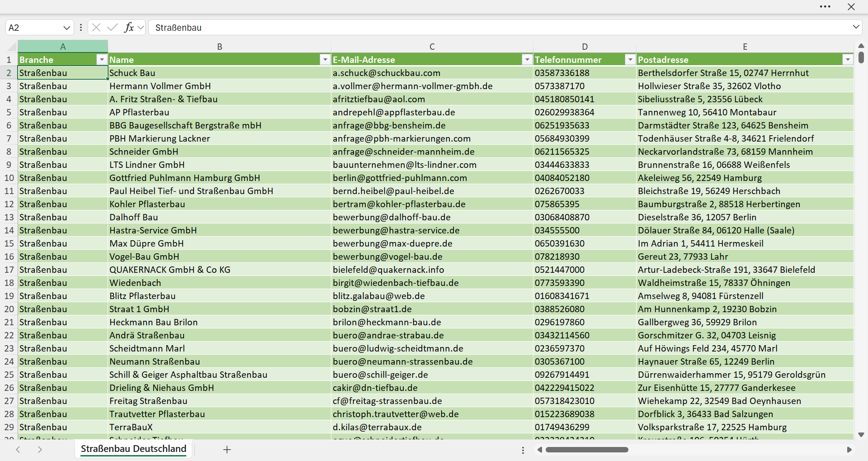Select column A header

(63, 47)
